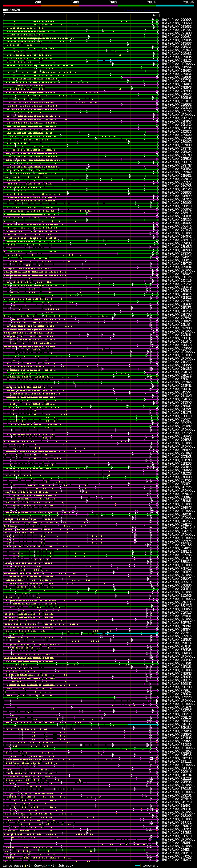Select the UniRef100_B9GWA6 label
The width and height of the screenshot is (197, 868).
tap(177, 98)
